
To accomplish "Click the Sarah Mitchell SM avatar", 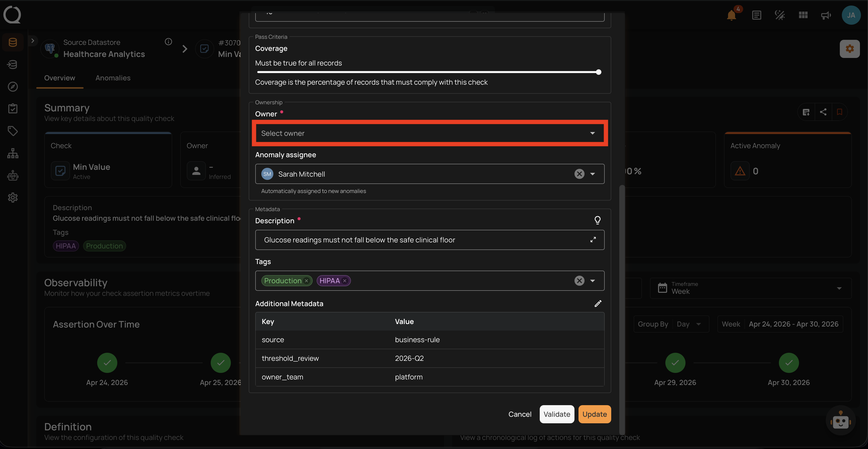I will click(267, 174).
